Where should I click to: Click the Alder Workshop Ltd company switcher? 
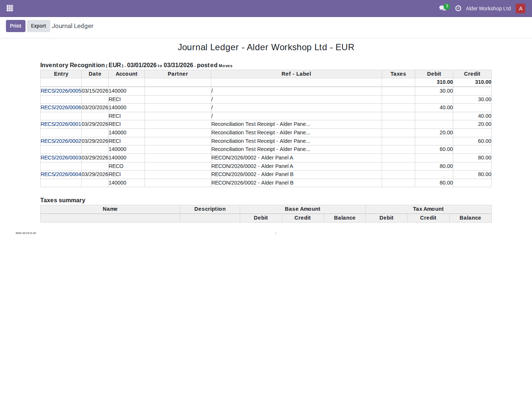(488, 8)
